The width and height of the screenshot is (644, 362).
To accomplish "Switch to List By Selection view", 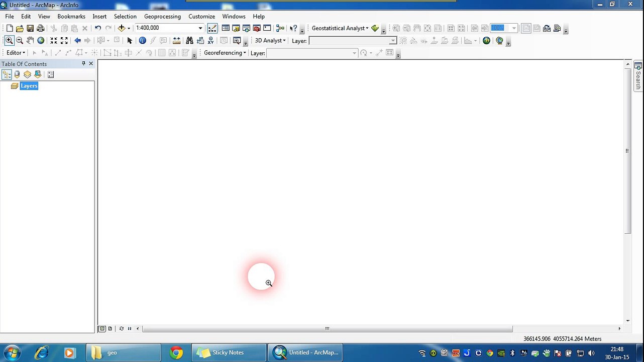I will 38,74.
